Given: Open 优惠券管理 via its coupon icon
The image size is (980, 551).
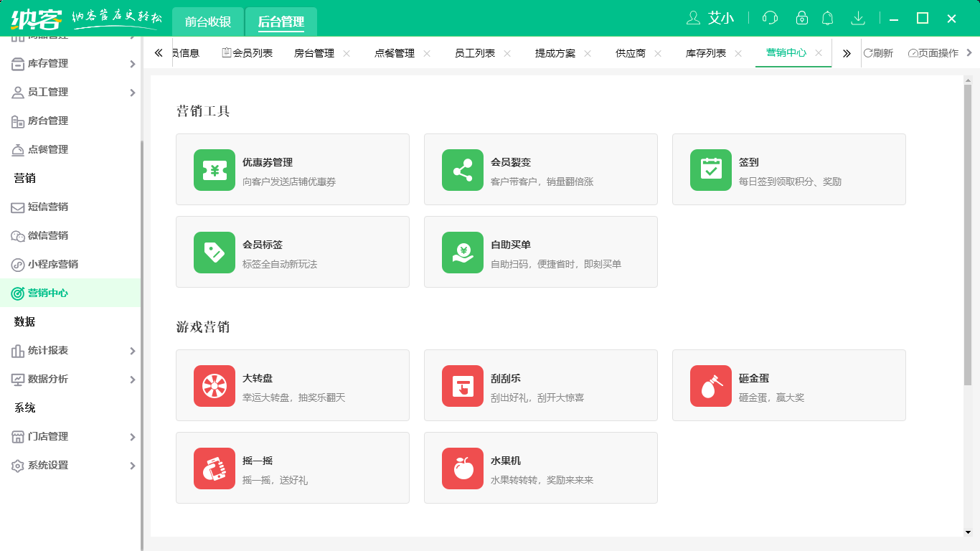Looking at the screenshot, I should coord(214,169).
